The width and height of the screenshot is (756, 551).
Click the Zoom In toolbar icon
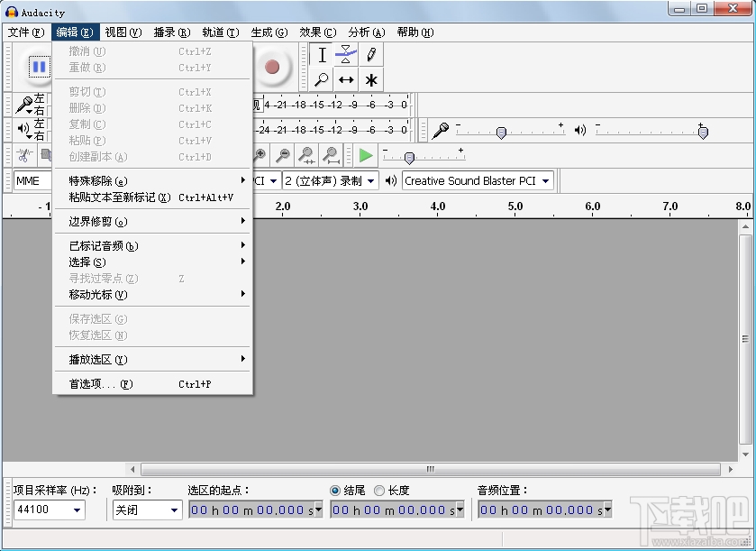coord(260,155)
